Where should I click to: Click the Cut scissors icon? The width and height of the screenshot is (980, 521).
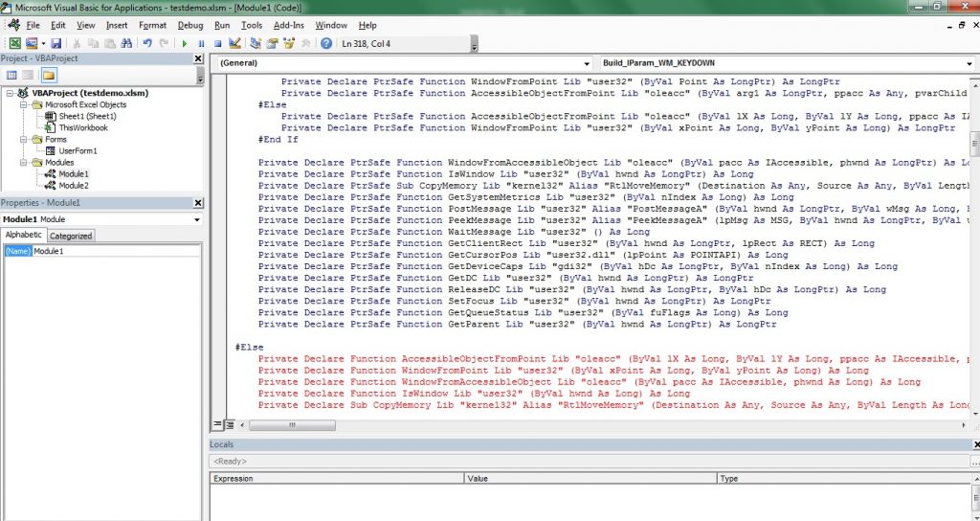pyautogui.click(x=77, y=44)
